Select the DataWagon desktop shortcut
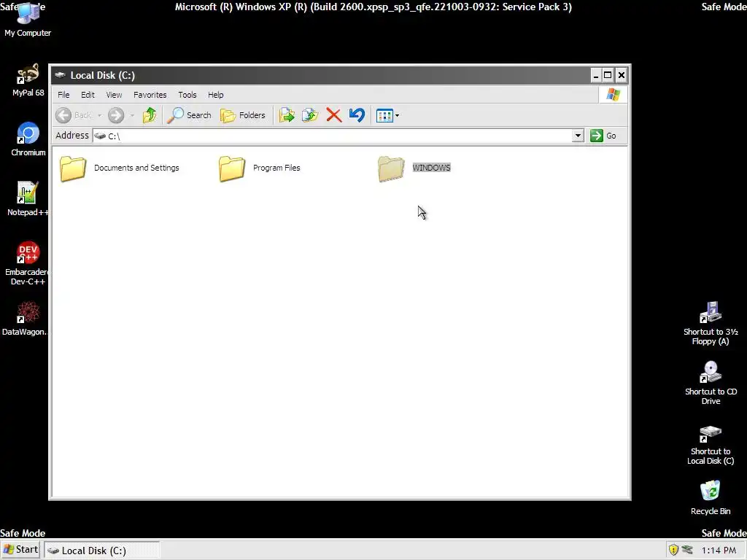Screen dimensions: 747x560 pyautogui.click(x=26, y=319)
